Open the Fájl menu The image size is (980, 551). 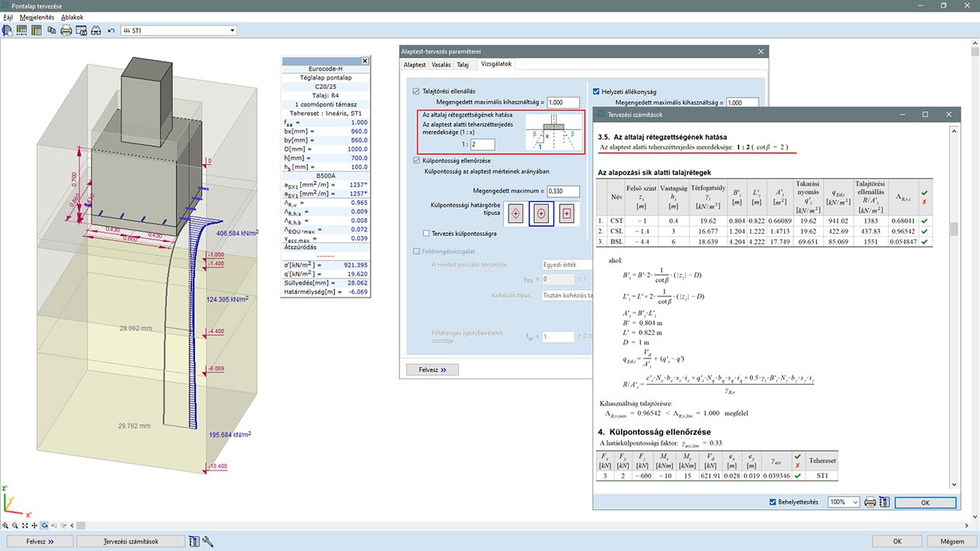[x=8, y=17]
